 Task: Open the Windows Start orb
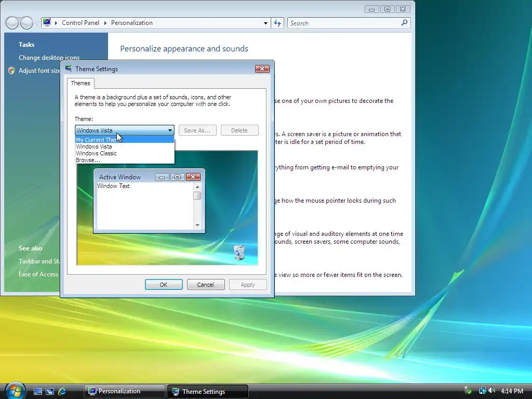15,391
